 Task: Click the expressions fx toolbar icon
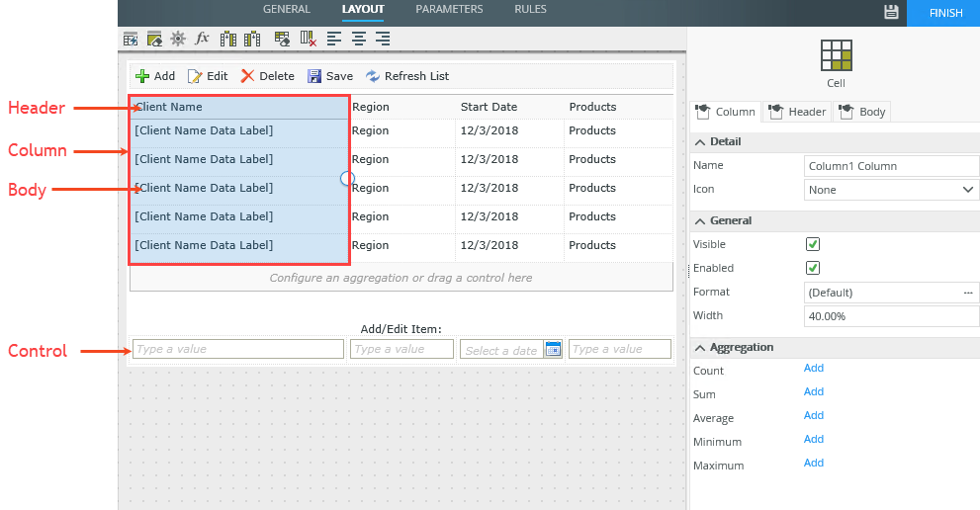(203, 39)
